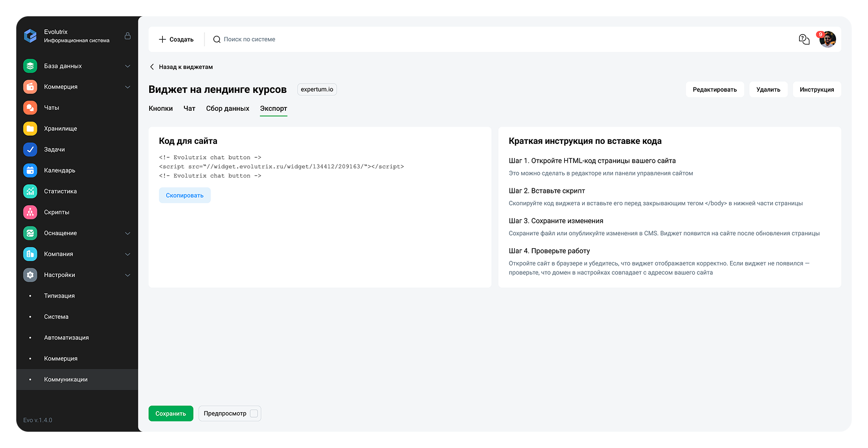Open Коммуникации settings submenu item

77,380
